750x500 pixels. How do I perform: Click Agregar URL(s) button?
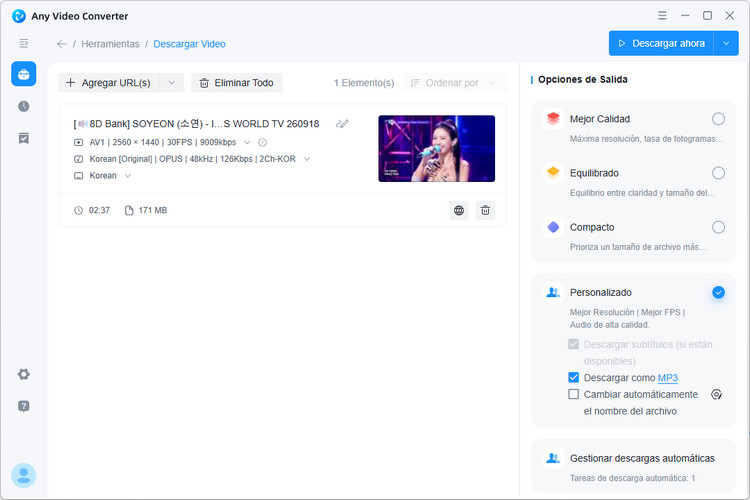[109, 83]
